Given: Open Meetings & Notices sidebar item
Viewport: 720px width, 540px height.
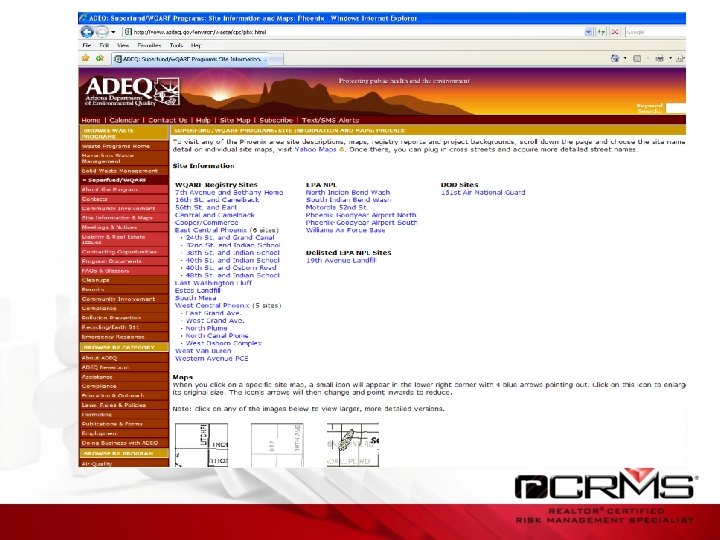Looking at the screenshot, I should click(x=124, y=227).
